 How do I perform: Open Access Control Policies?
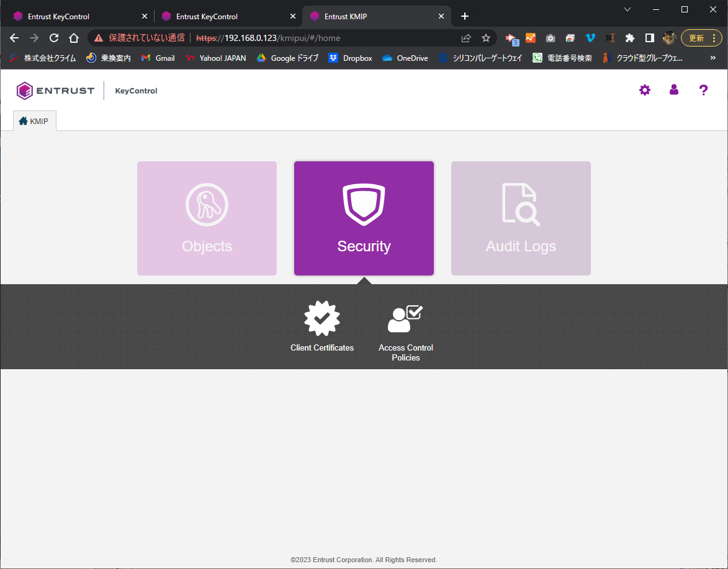tap(406, 332)
